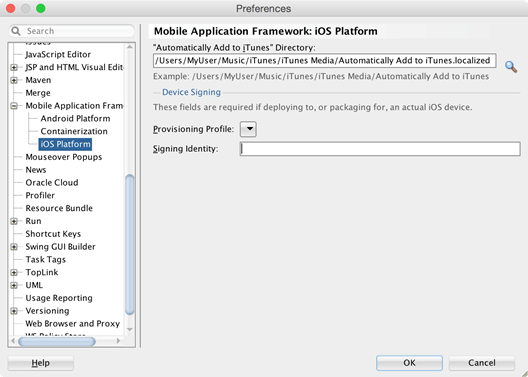The height and width of the screenshot is (377, 528).
Task: Select Swing GUI Builder item
Action: (x=60, y=247)
